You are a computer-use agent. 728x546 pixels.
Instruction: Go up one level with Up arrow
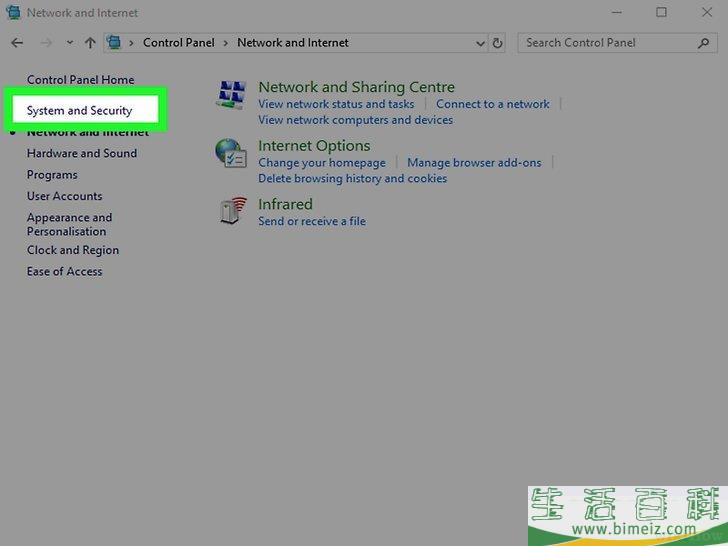[90, 43]
